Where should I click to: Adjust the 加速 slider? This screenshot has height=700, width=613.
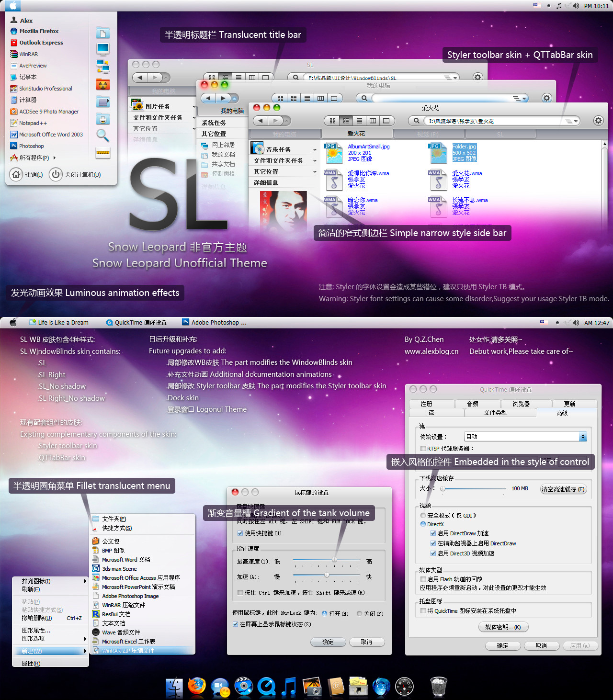pyautogui.click(x=327, y=575)
